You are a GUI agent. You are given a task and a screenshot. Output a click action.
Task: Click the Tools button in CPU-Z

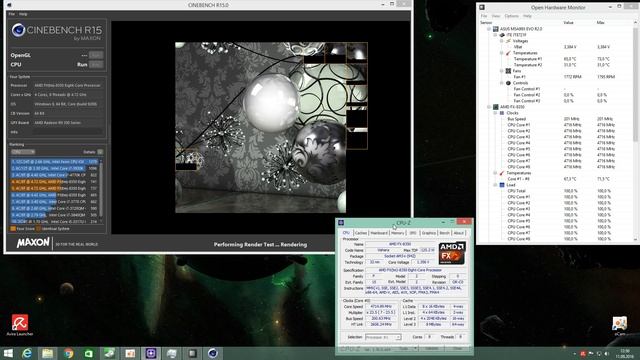(405, 349)
